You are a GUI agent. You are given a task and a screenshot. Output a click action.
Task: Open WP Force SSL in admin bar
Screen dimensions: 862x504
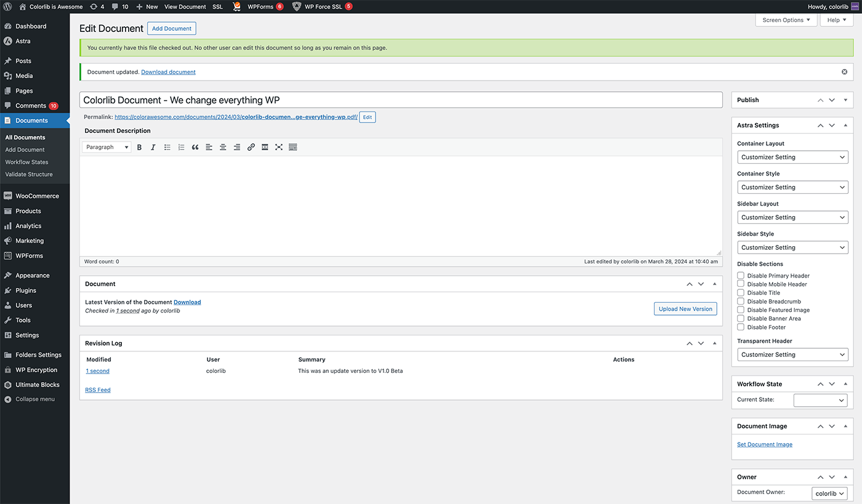tap(322, 7)
